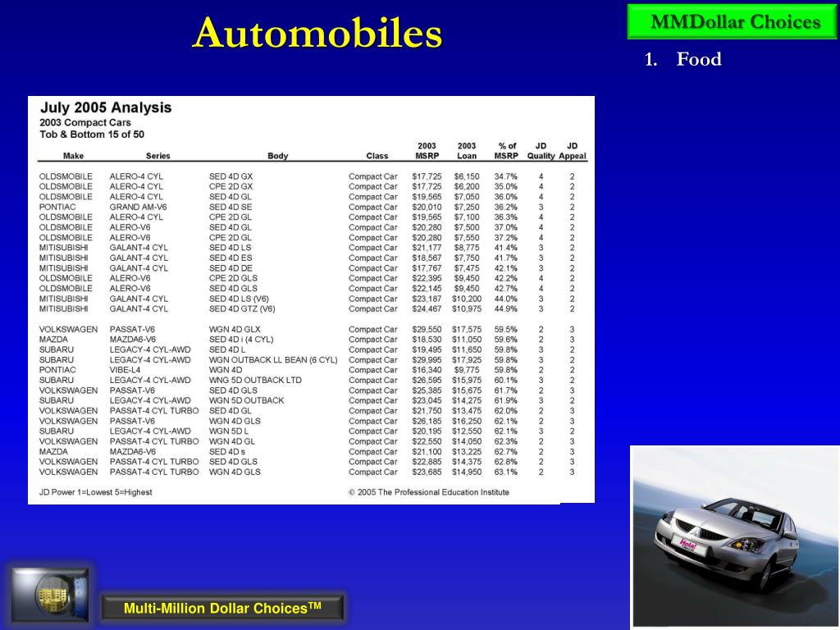Click the Multi-Million Dollar Choices button
Viewport: 840px width, 630px height.
[x=222, y=608]
